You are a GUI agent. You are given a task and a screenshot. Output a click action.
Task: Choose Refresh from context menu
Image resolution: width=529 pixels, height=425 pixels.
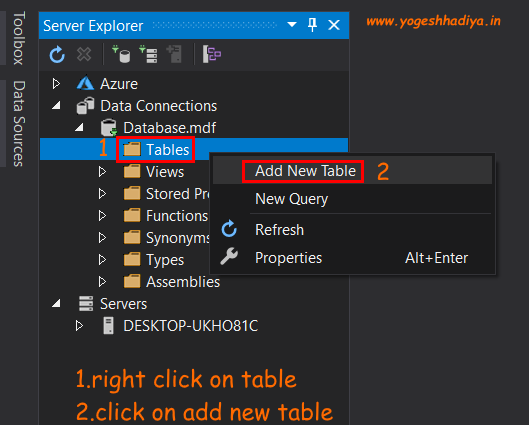(x=352, y=229)
